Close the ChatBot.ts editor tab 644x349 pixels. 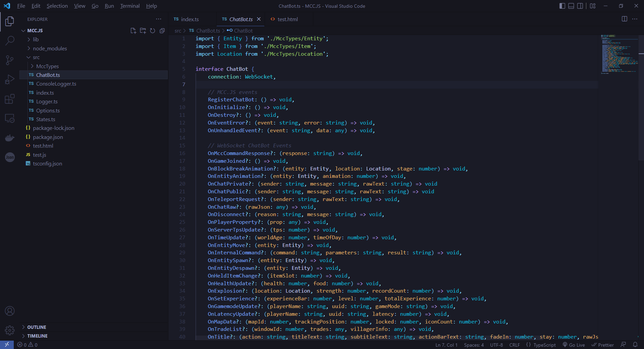[259, 19]
